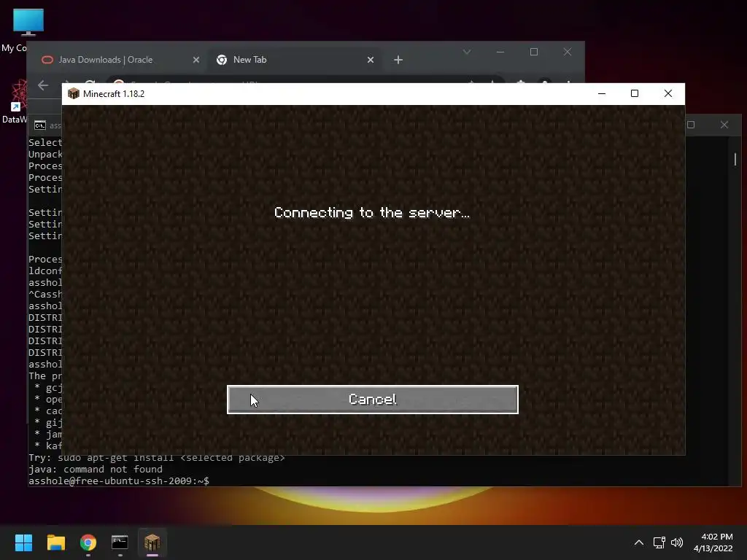Open My Computer desktop icon
747x560 pixels.
pos(28,23)
